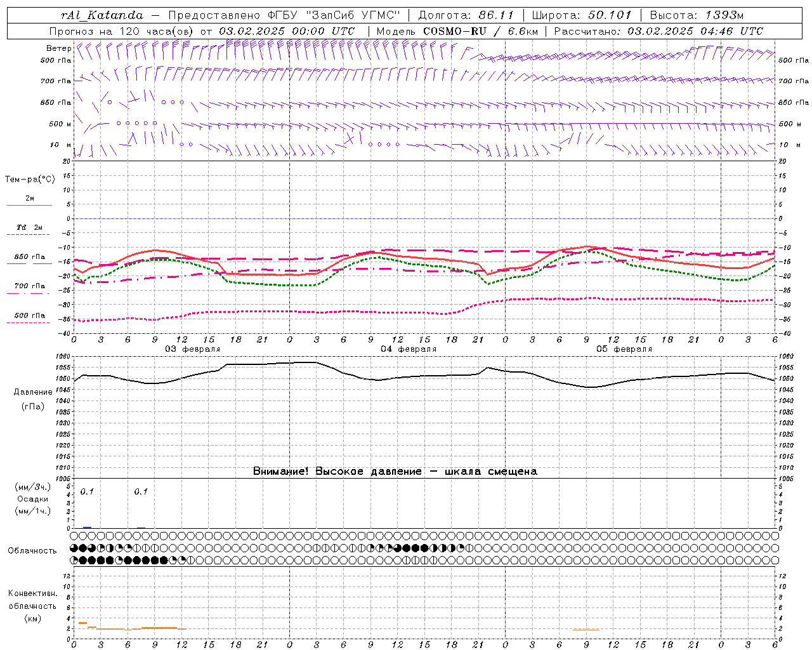The width and height of the screenshot is (812, 650).
Task: Click the blue precipitation bar on 03 февраля
Action: pos(88,527)
